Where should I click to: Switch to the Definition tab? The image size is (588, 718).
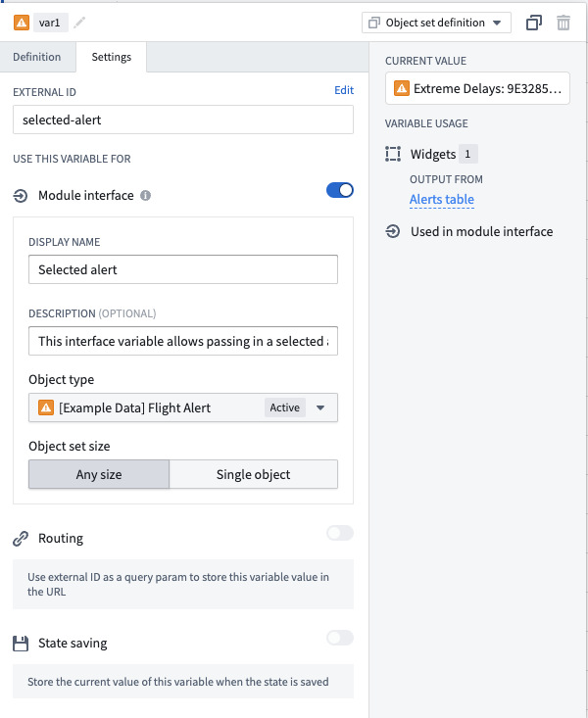point(37,57)
